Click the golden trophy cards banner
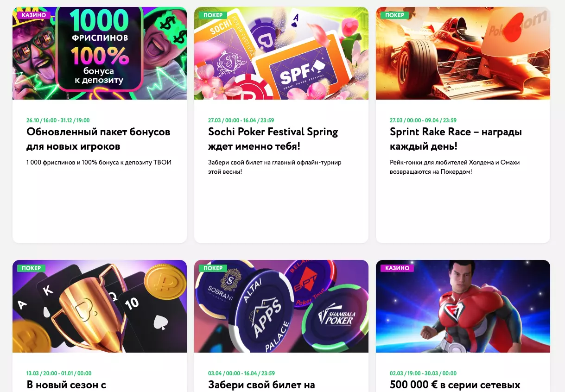This screenshot has width=565, height=392. tap(100, 306)
